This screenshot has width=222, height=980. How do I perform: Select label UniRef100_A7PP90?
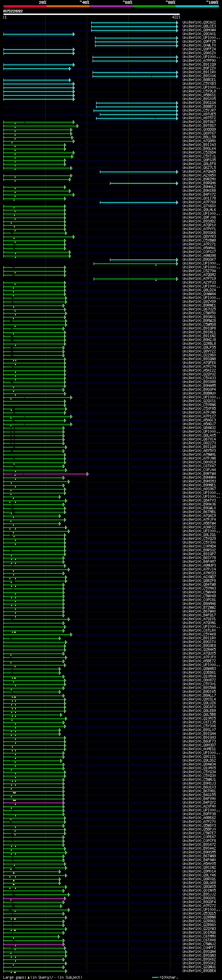(x=199, y=60)
